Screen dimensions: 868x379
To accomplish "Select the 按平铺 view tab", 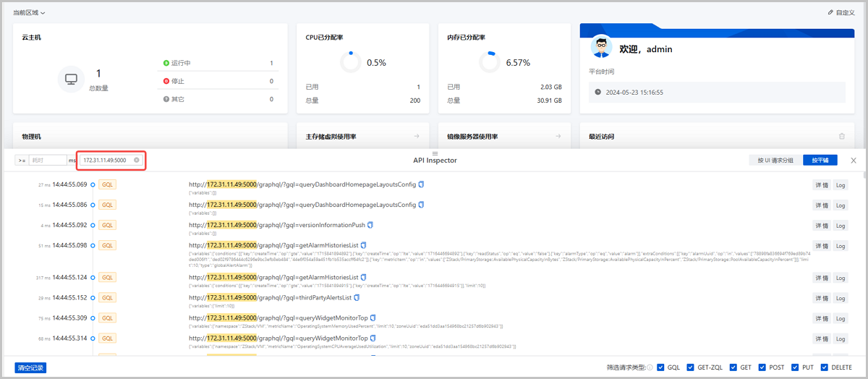I will 820,160.
